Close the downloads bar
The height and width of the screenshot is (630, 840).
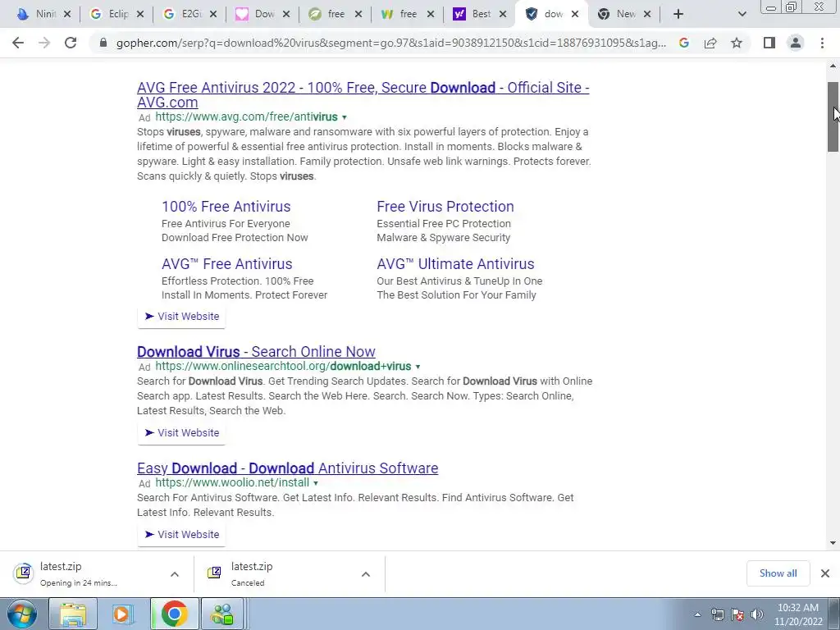tap(825, 573)
